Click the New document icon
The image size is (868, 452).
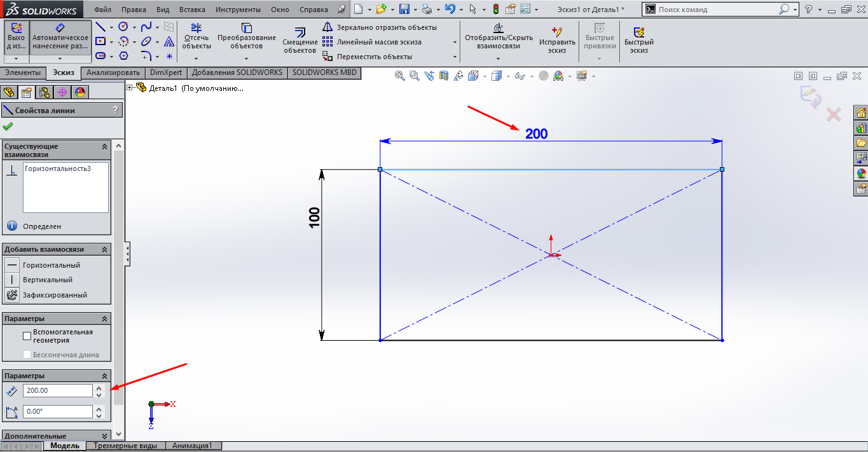359,10
